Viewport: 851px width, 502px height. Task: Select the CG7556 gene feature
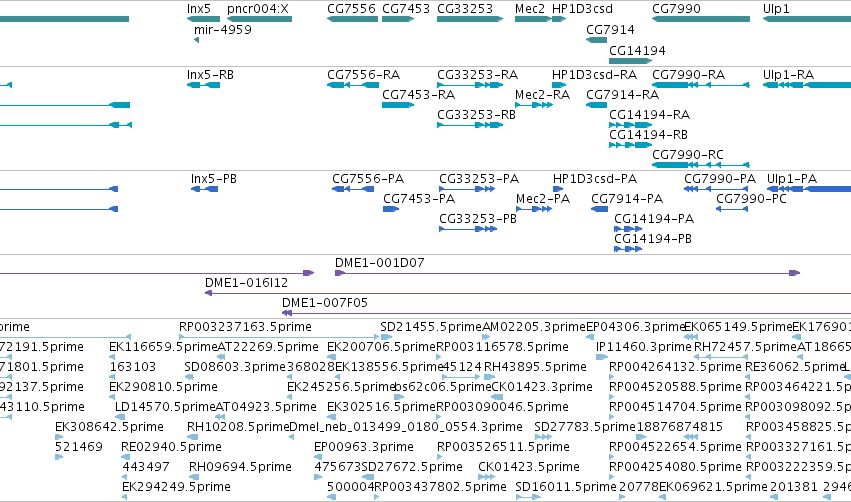click(352, 19)
